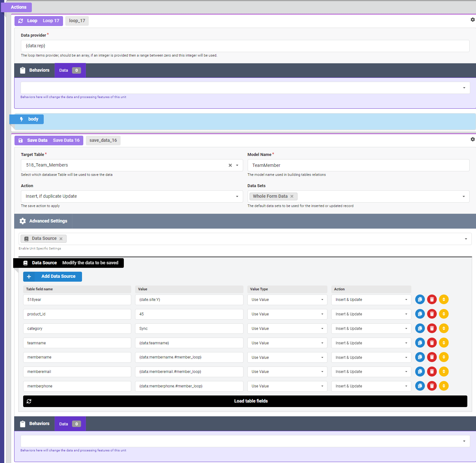476x463 pixels.
Task: Click the value field containing {date.site:Y}
Action: coord(189,300)
